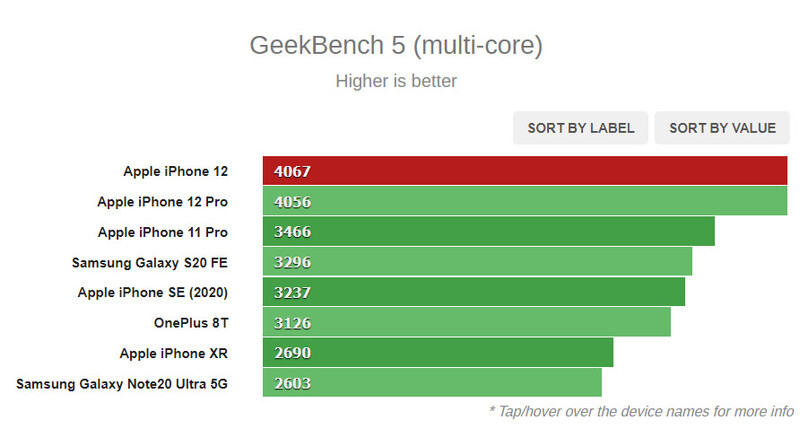Select the 2690 iPhone XR bar
Image resolution: width=800 pixels, height=429 pixels.
pyautogui.click(x=437, y=353)
